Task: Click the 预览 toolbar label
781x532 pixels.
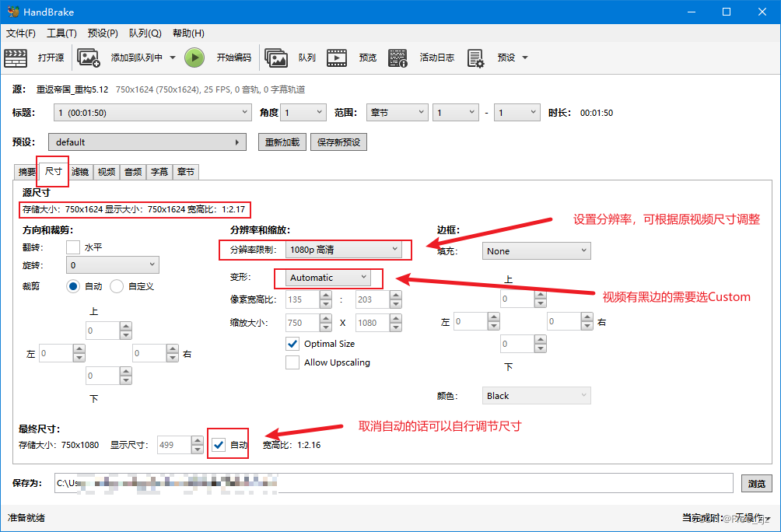Action: click(x=368, y=58)
